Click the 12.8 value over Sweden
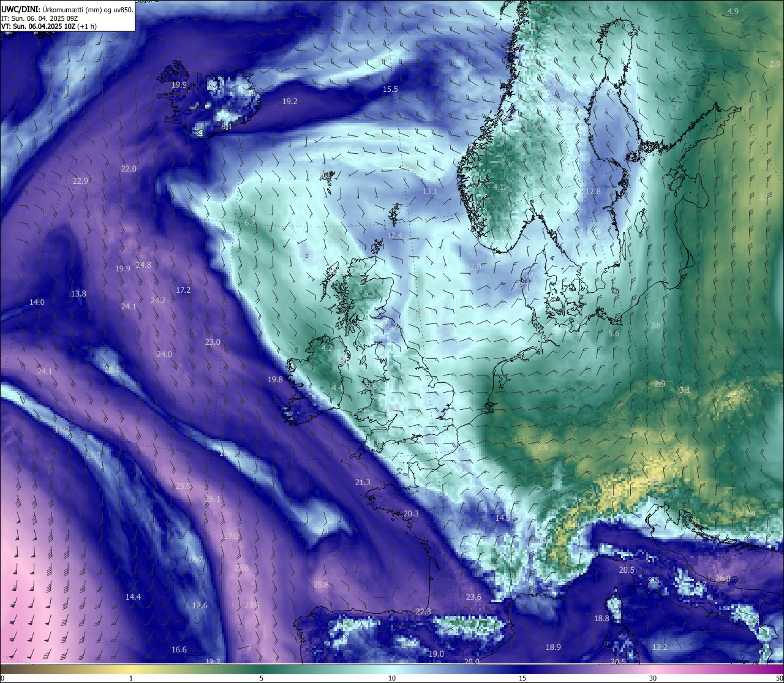The height and width of the screenshot is (683, 784). click(x=593, y=192)
